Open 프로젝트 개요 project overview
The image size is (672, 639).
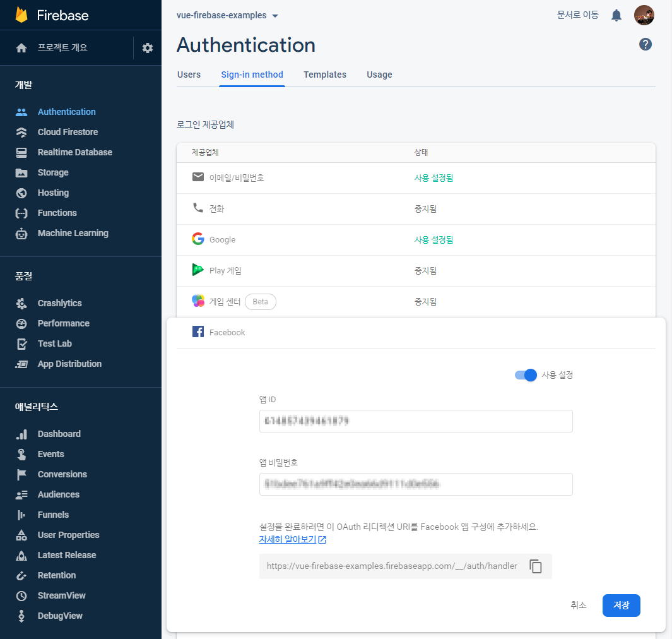(x=62, y=47)
